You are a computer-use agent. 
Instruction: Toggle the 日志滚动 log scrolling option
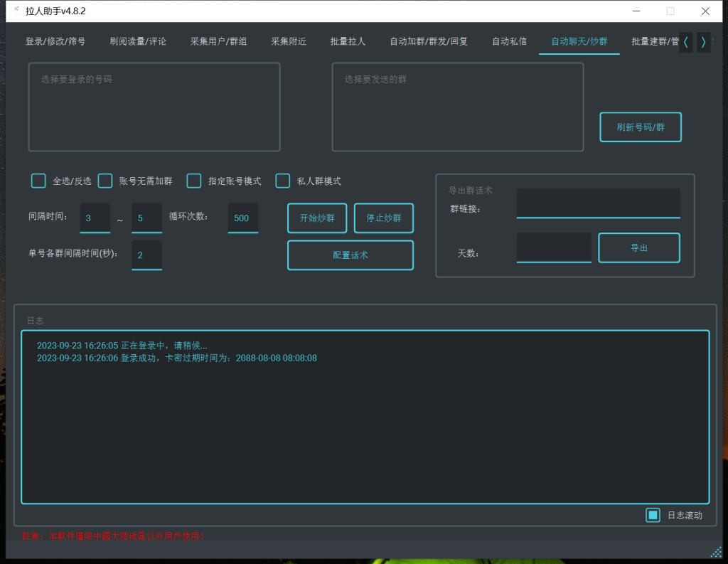click(653, 514)
